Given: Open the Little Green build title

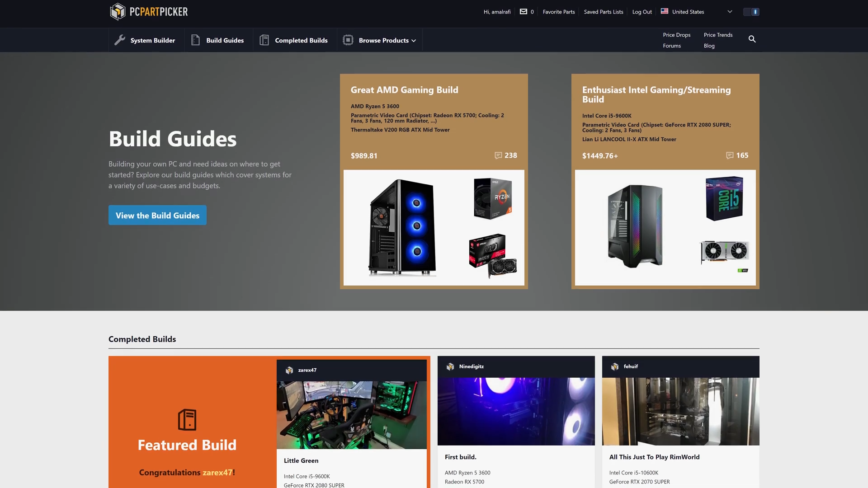Looking at the screenshot, I should (x=301, y=461).
